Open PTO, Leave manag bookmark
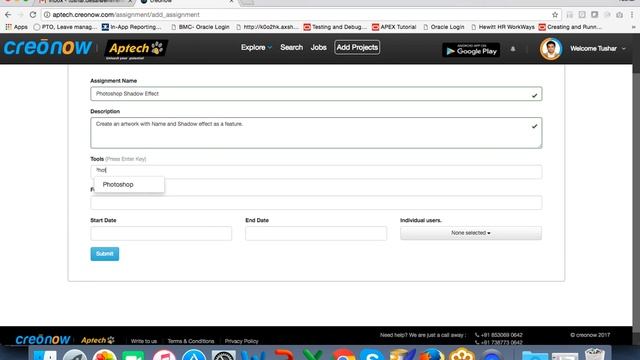This screenshot has height=360, width=640. [65, 27]
